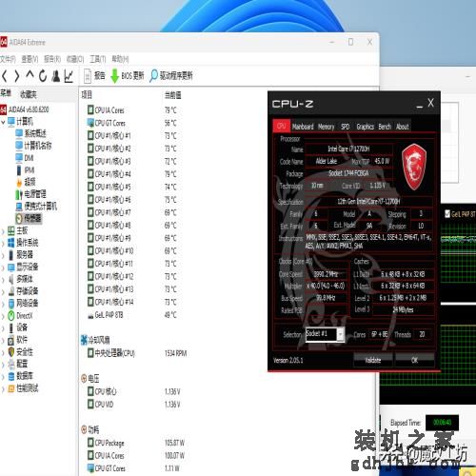Select the highlighted 传感器 sensor entry
476x476 pixels.
click(29, 218)
